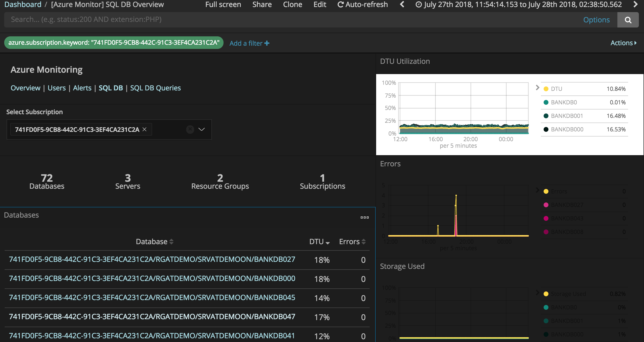Remove the selected subscription tag
Screen dimensions: 644x342
144,129
